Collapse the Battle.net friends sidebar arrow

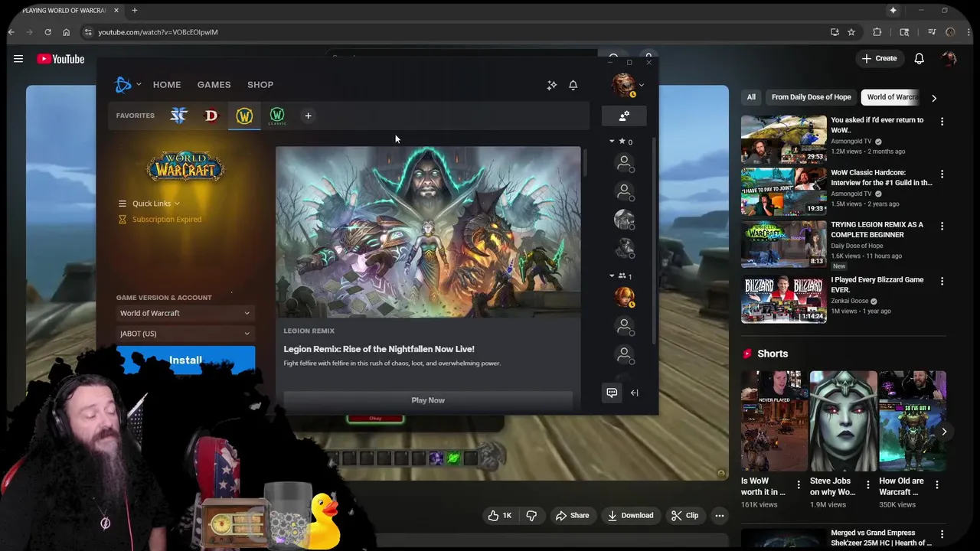coord(634,393)
